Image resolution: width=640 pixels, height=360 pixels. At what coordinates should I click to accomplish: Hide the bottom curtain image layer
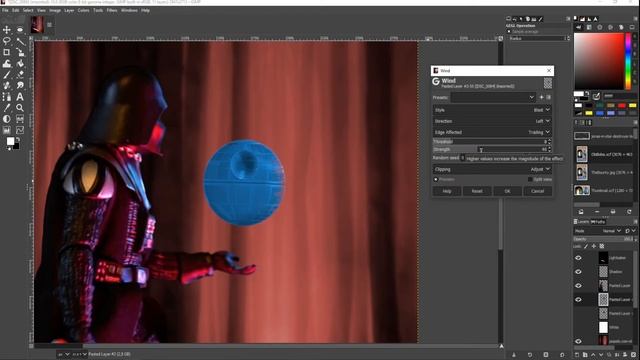[x=578, y=341]
